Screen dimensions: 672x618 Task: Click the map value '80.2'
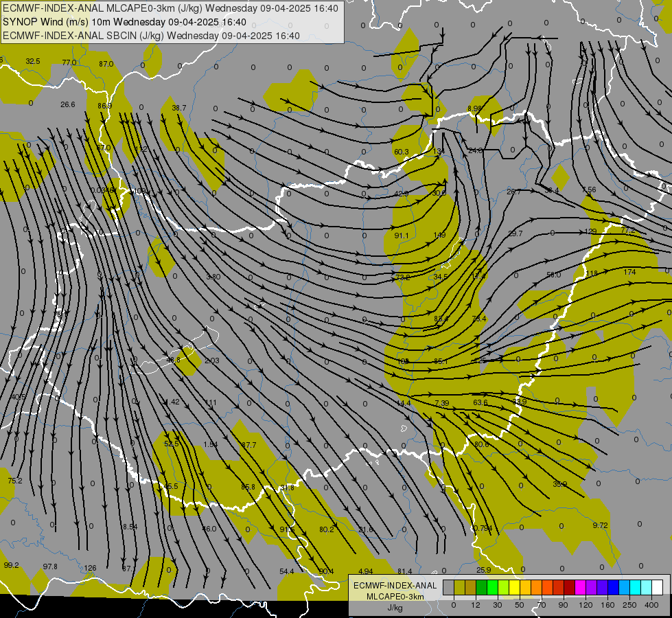[x=326, y=529]
